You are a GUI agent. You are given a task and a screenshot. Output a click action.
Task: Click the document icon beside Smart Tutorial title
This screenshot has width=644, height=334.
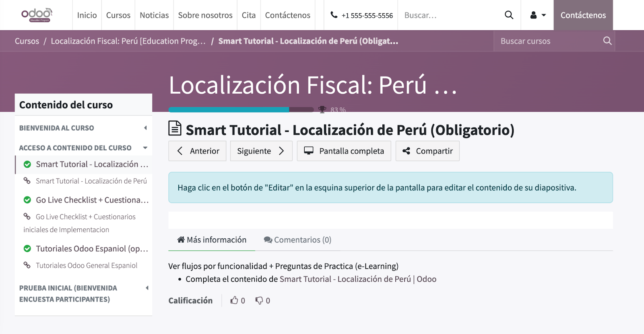[175, 128]
